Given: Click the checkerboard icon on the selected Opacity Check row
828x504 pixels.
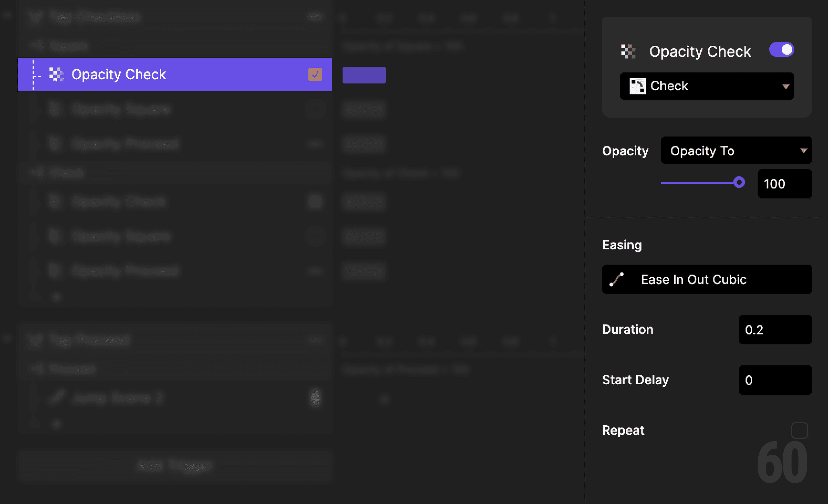Looking at the screenshot, I should pos(56,75).
